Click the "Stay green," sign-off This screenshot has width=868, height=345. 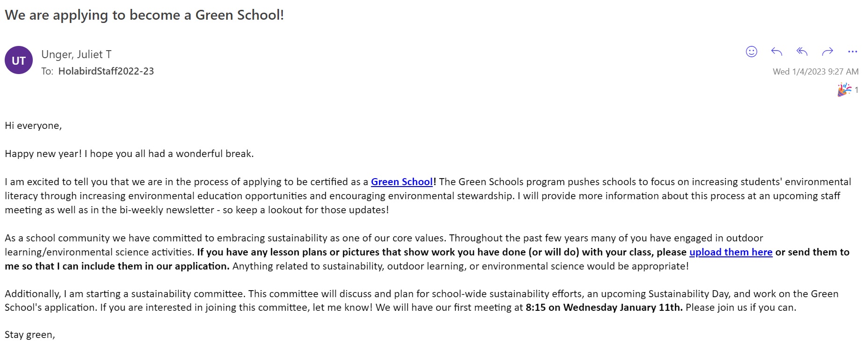click(x=30, y=335)
